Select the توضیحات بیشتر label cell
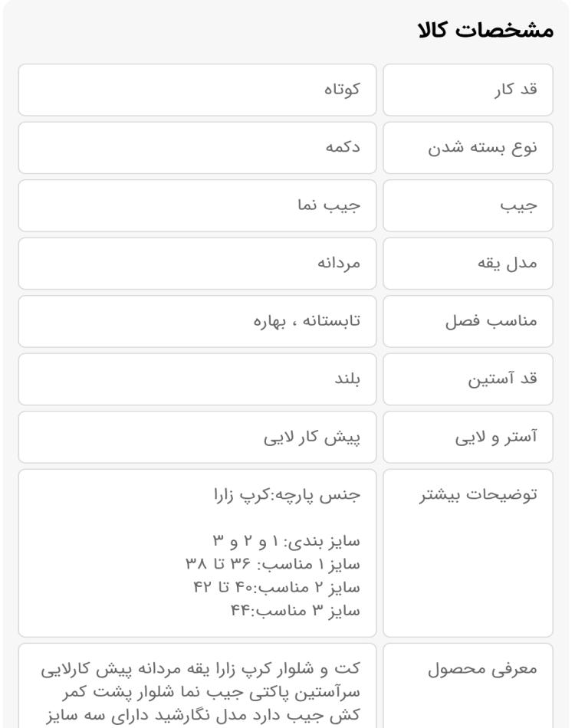575x728 pixels. [468, 553]
